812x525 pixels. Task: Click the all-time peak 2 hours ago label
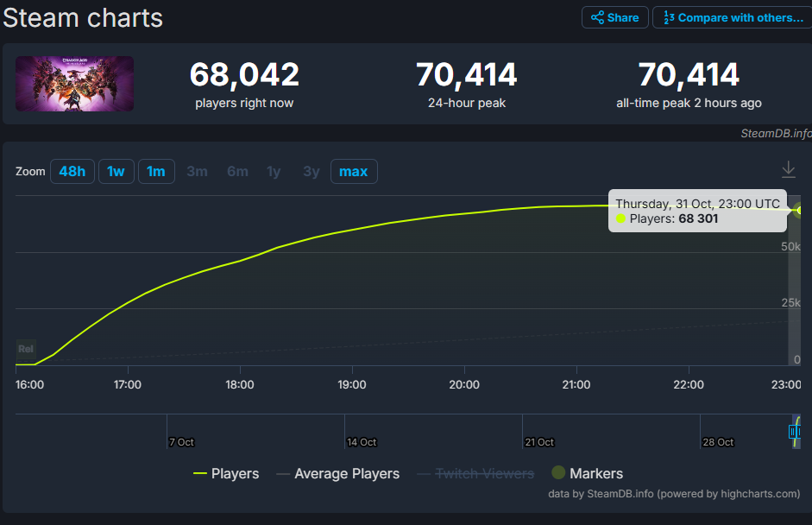[x=689, y=103]
